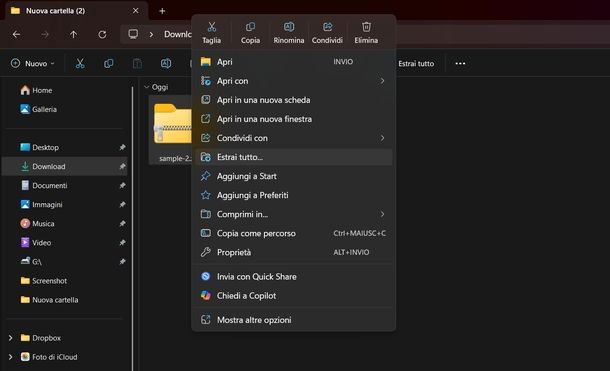Unpin Musica using its pin icon
The image size is (610, 371).
(x=122, y=224)
